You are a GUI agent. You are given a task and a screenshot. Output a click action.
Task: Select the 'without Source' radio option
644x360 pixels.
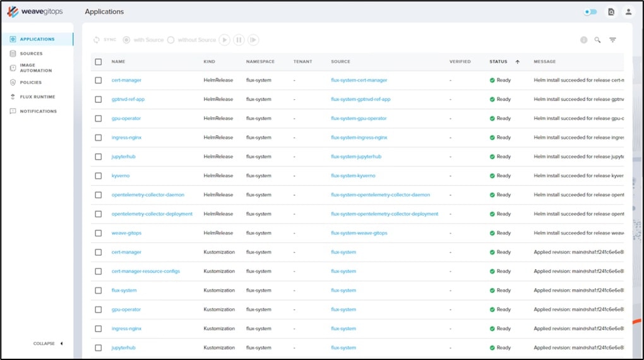[x=171, y=40]
